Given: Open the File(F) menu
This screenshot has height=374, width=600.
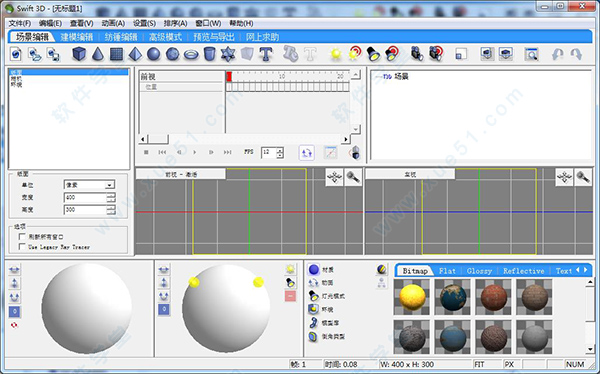Looking at the screenshot, I should [20, 23].
